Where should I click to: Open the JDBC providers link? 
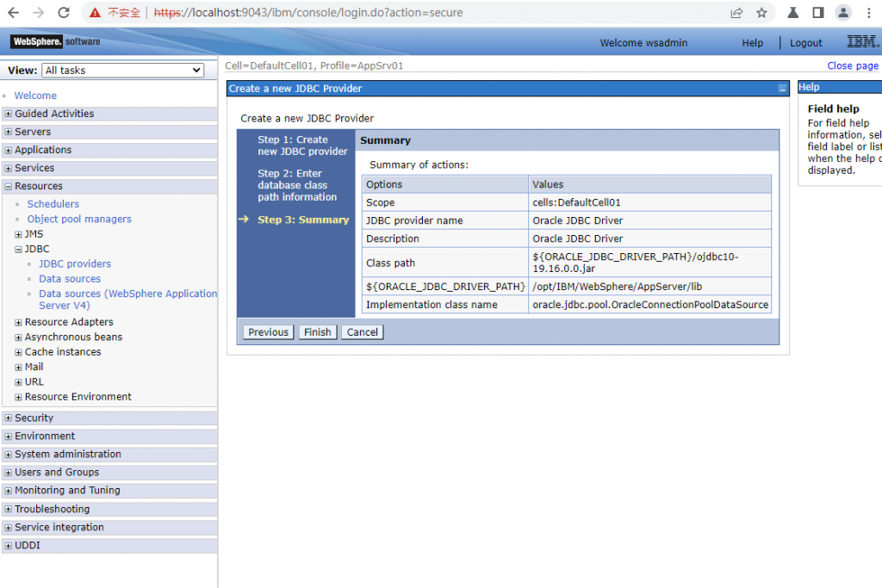(75, 263)
